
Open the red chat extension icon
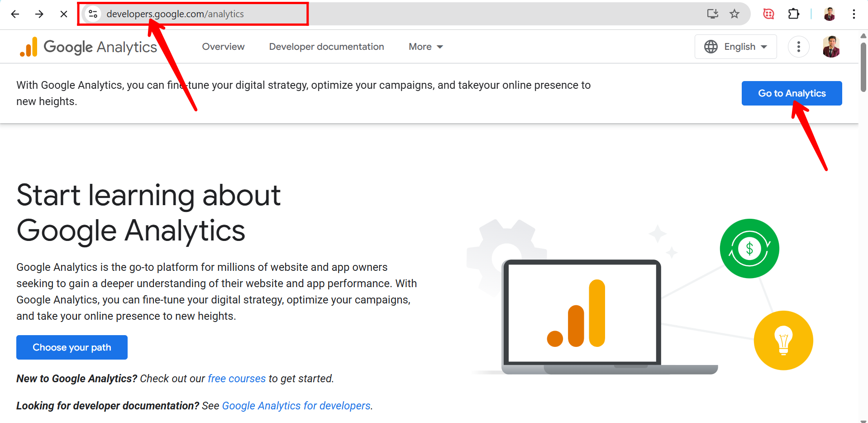pyautogui.click(x=768, y=14)
